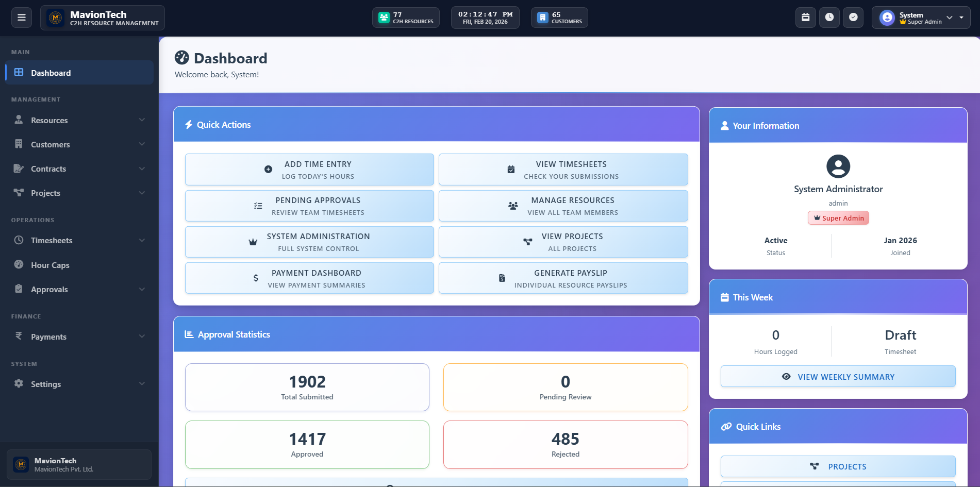Screen dimensions: 980x487
Task: Expand the Resources sidebar section
Action: point(142,120)
